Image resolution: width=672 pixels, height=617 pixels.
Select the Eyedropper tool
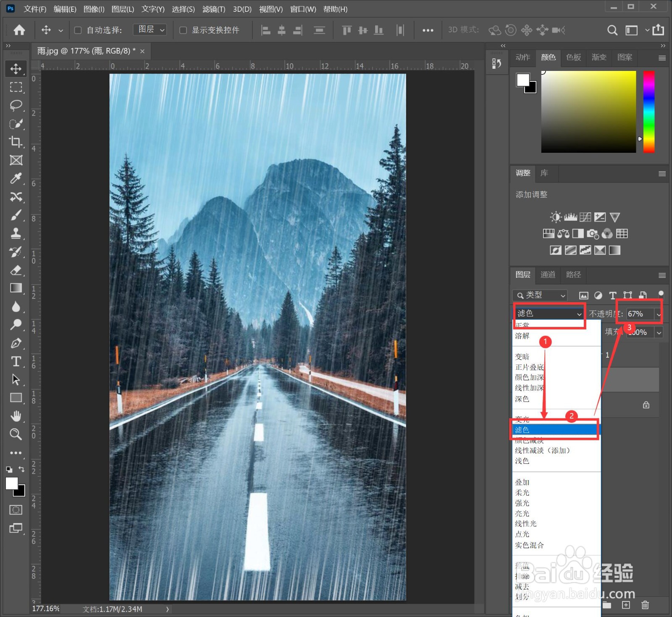[16, 178]
